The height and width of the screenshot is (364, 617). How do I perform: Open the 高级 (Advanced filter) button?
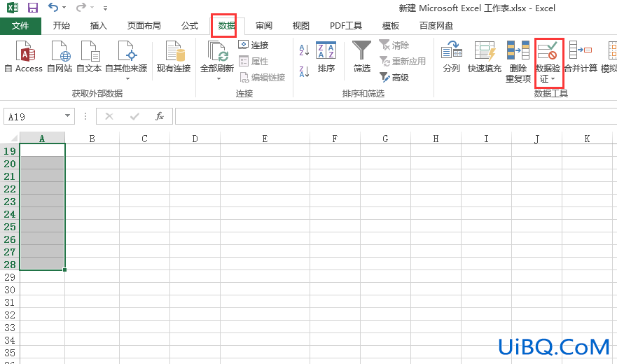click(394, 78)
